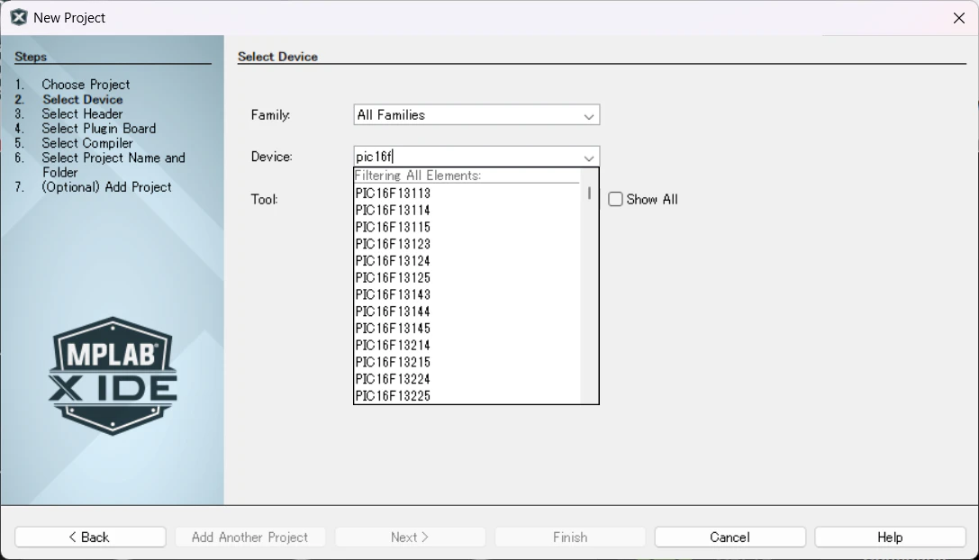The height and width of the screenshot is (560, 979).
Task: Click the Next button
Action: [410, 537]
